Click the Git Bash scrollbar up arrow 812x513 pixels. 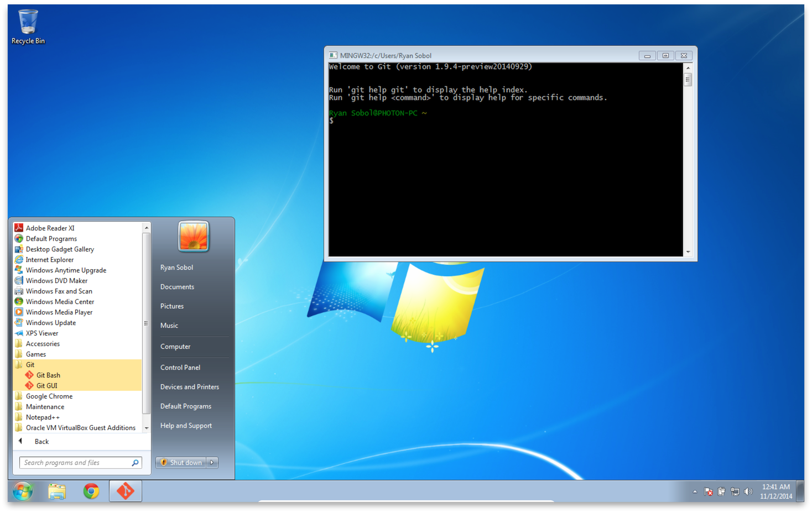(x=688, y=68)
